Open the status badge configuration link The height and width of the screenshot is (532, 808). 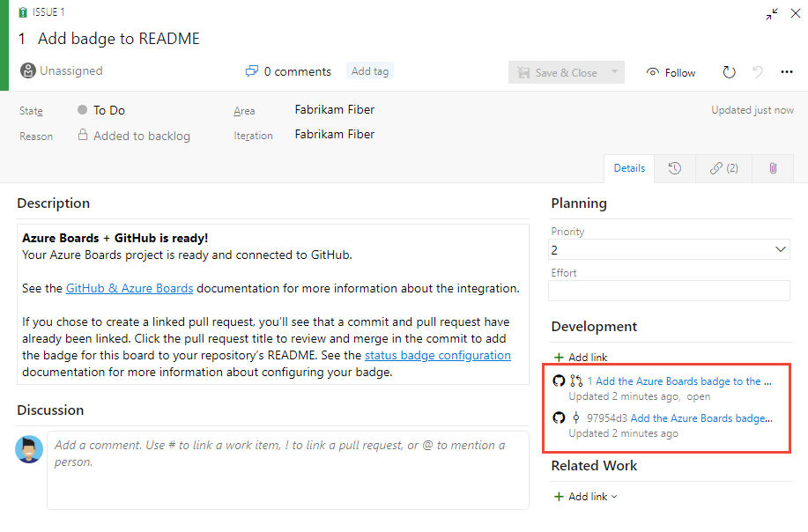[x=437, y=355]
